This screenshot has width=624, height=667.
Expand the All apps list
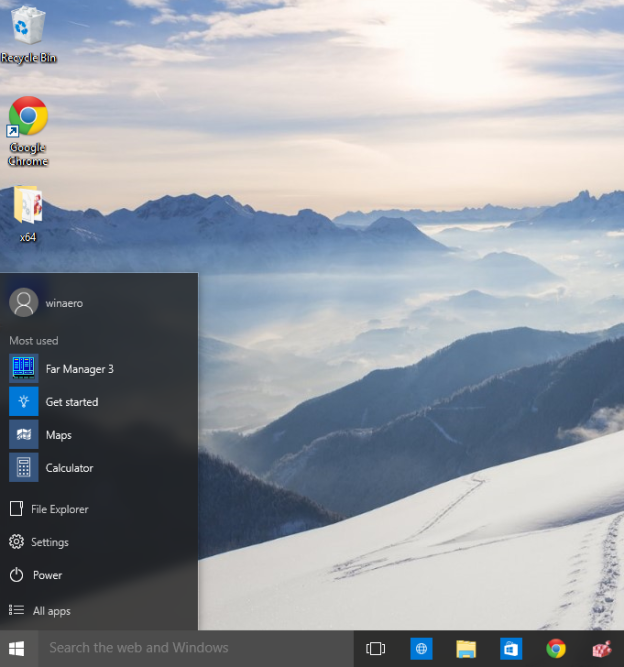coord(51,610)
